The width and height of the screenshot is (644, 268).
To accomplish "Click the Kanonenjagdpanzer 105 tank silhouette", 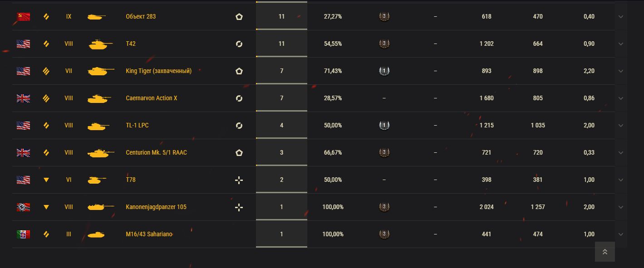I will (100, 207).
